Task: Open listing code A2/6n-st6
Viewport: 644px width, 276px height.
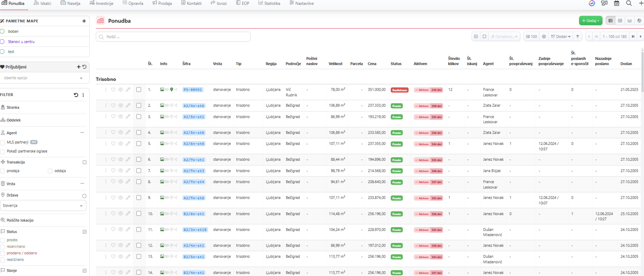Action: [194, 144]
